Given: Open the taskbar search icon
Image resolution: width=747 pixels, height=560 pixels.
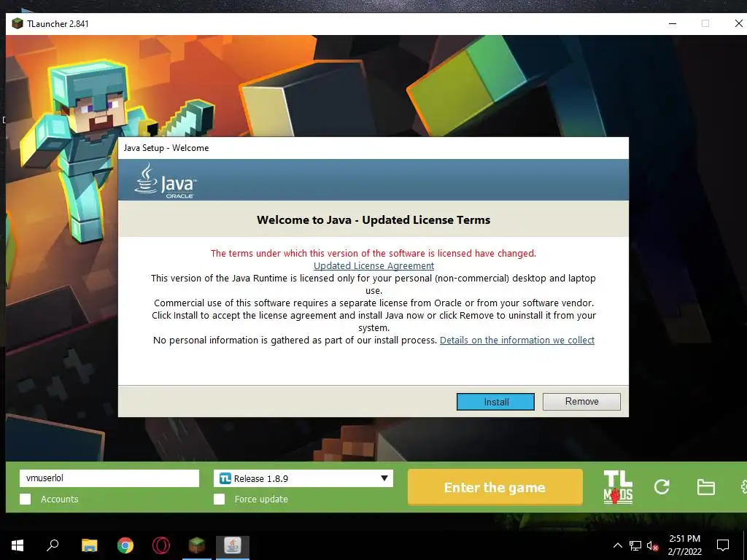Looking at the screenshot, I should tap(53, 545).
